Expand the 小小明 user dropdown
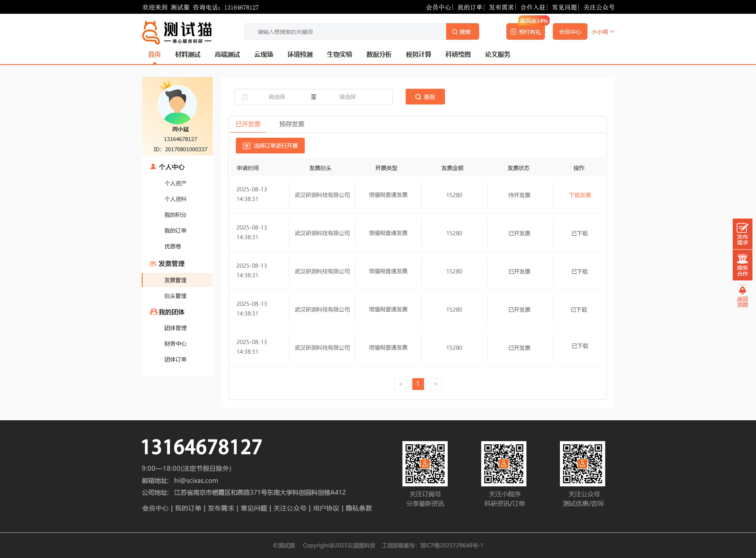The image size is (756, 558). (x=602, y=32)
